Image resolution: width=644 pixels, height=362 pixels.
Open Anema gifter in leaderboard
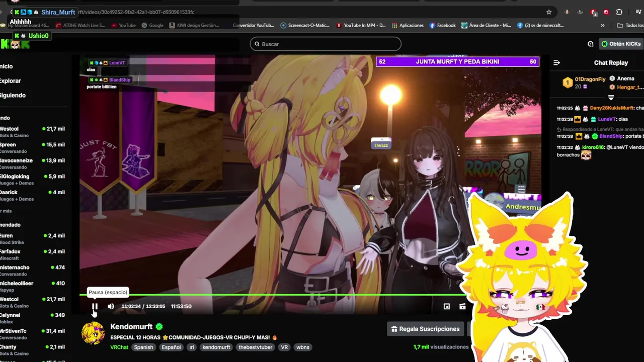(x=625, y=79)
